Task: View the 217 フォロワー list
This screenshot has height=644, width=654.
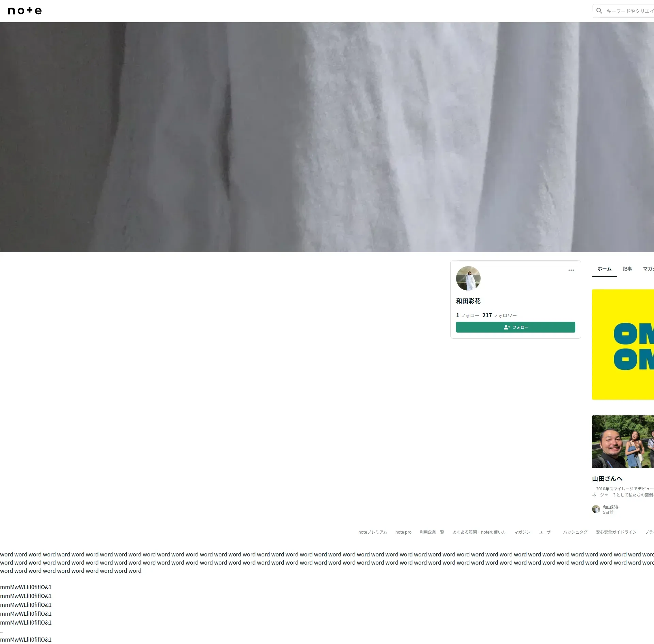Action: tap(499, 315)
